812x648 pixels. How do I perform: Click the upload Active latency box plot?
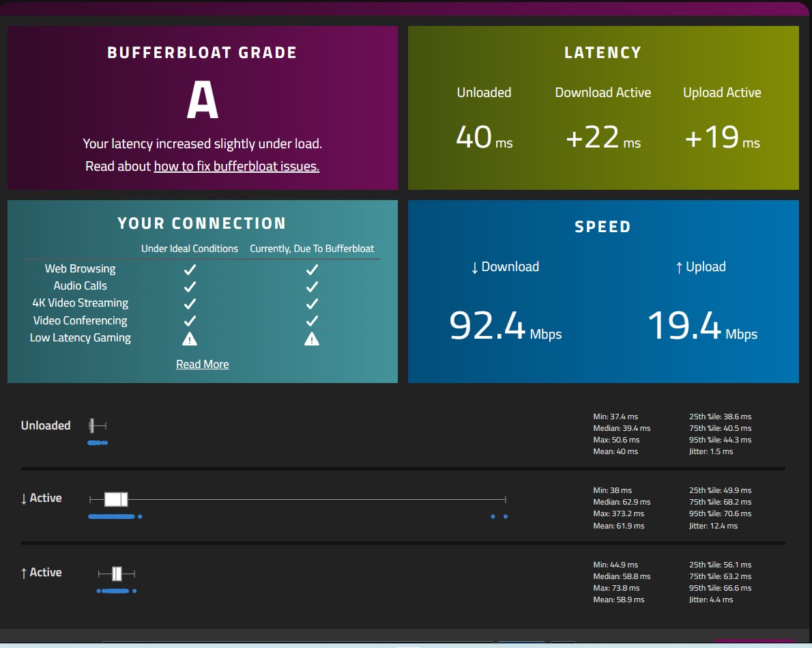pyautogui.click(x=117, y=574)
